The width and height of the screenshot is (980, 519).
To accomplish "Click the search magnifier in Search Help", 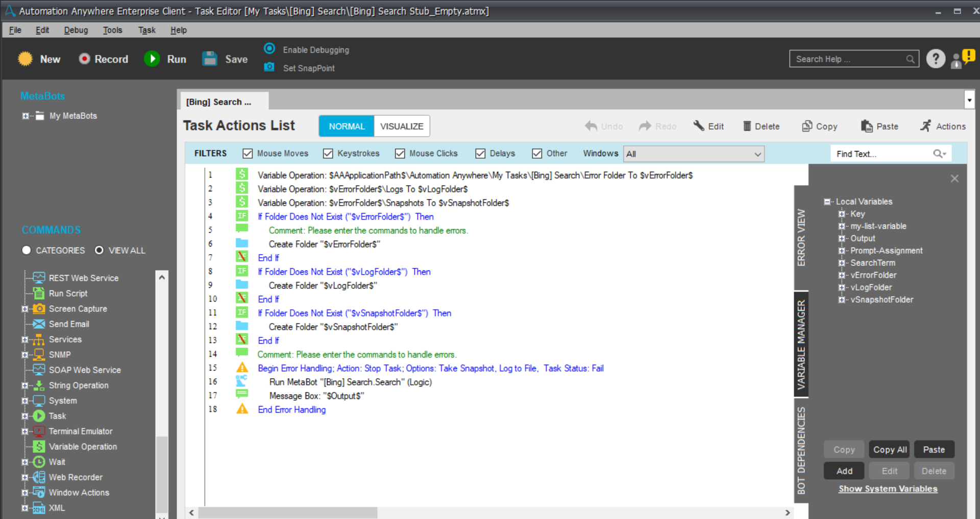I will coord(910,59).
